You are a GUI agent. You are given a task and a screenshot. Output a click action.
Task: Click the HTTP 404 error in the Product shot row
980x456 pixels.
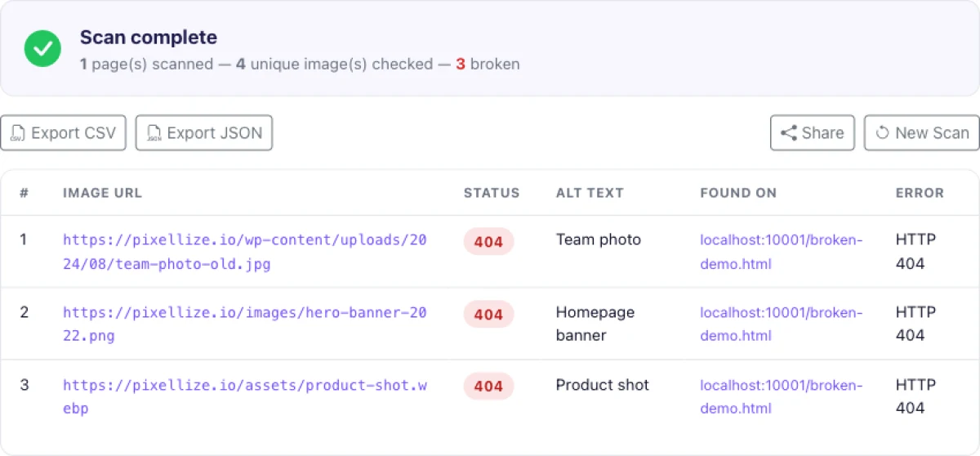(915, 396)
